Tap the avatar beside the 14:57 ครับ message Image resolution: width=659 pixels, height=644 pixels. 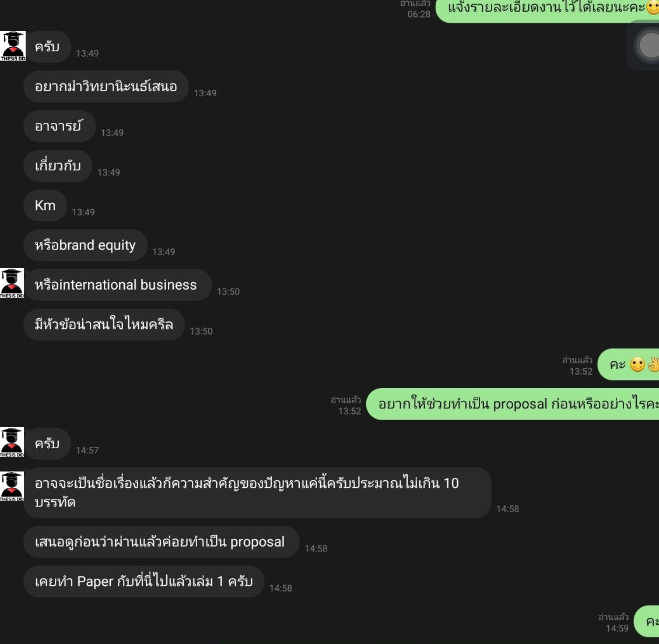pyautogui.click(x=12, y=442)
